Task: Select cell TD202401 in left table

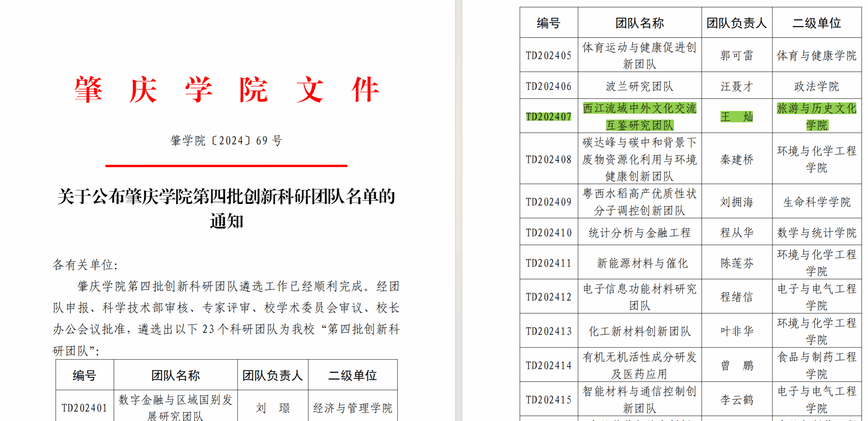Action: (x=84, y=408)
